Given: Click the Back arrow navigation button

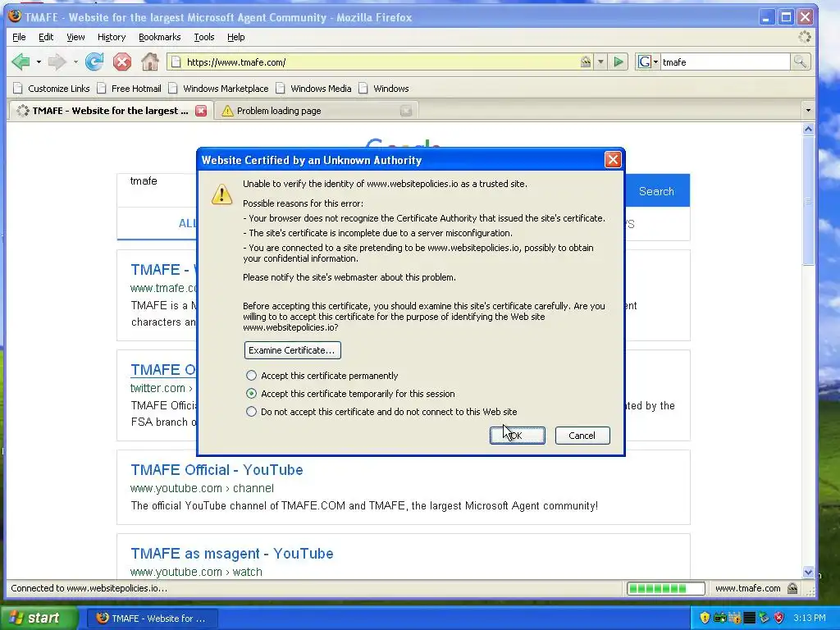Looking at the screenshot, I should 21,62.
